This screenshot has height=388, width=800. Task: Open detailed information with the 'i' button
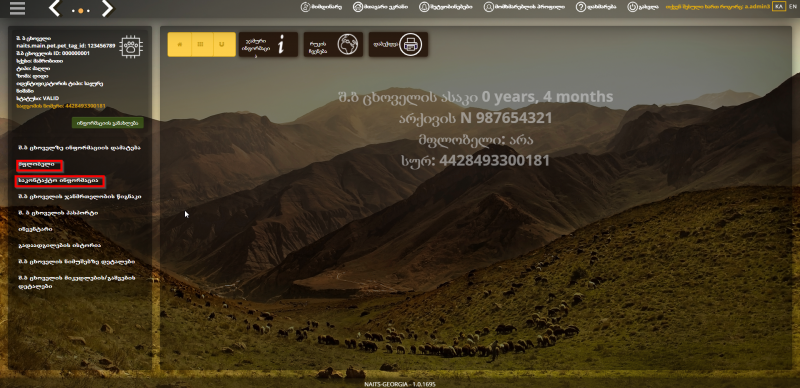tap(268, 45)
